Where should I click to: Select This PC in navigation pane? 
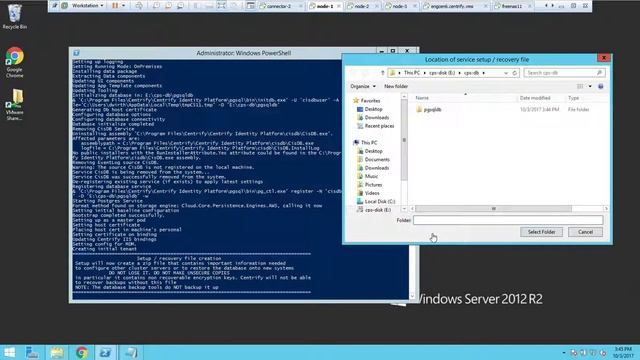pyautogui.click(x=365, y=142)
